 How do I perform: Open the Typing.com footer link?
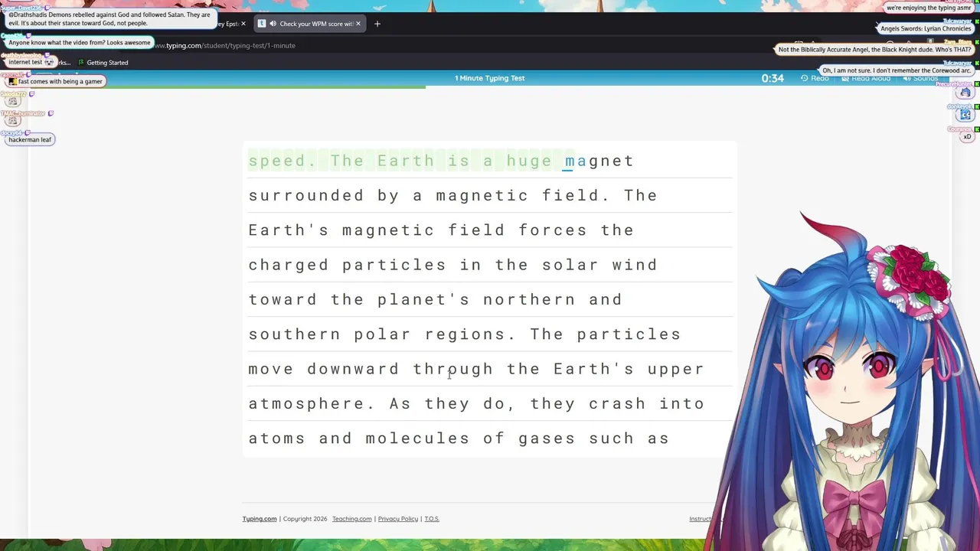click(x=260, y=519)
